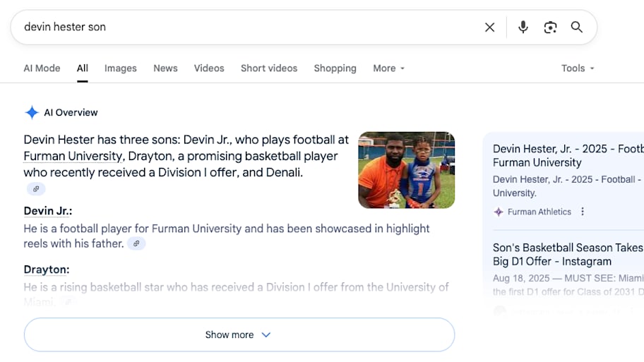Click the Furman University underlined link

point(73,156)
